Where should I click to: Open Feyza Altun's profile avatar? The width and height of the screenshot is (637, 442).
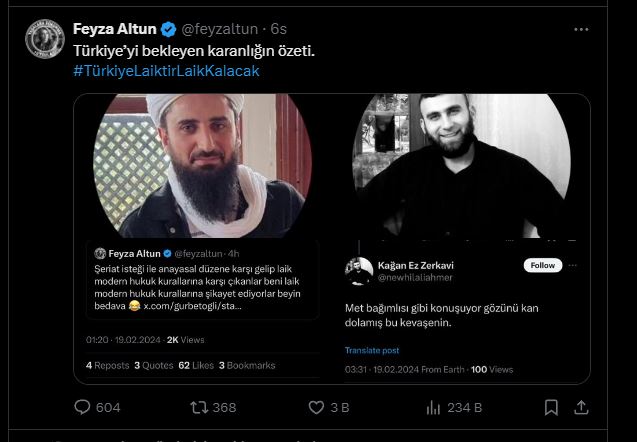point(44,38)
